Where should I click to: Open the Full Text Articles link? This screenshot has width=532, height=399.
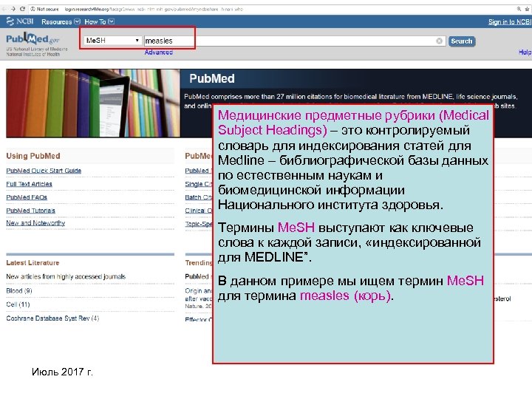pos(29,184)
